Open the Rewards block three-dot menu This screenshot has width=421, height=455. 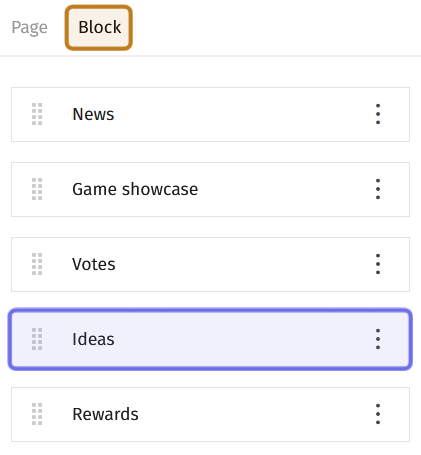pos(378,414)
